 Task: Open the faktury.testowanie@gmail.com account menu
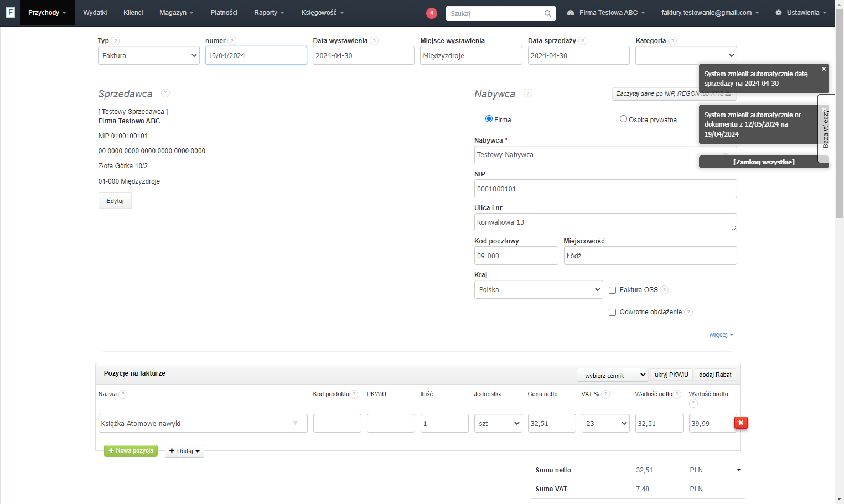click(x=710, y=13)
